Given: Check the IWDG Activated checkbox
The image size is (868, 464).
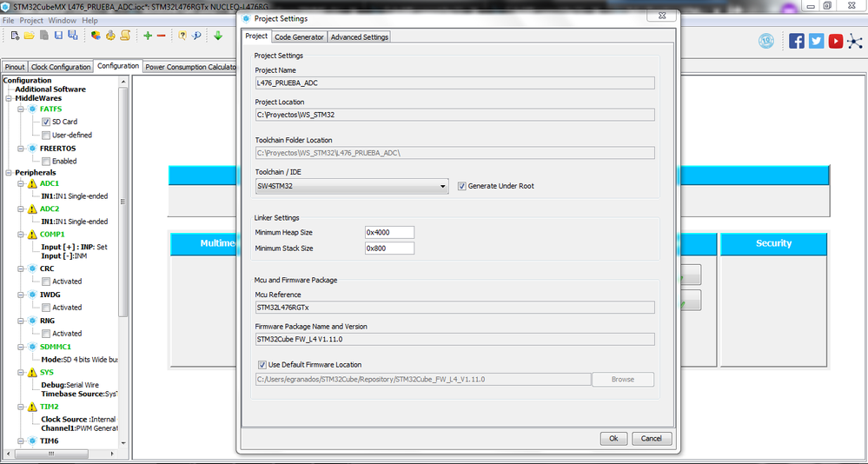Looking at the screenshot, I should coord(46,308).
